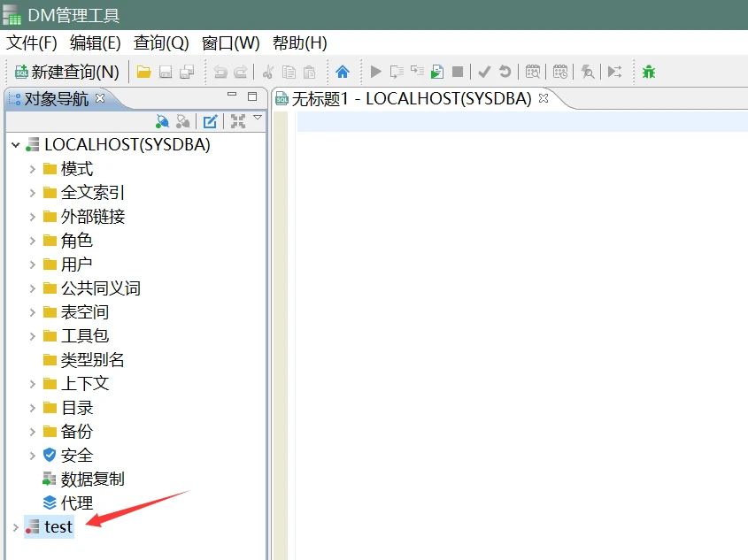Click the rollback arrow icon in toolbar
Image resolution: width=748 pixels, height=560 pixels.
tap(505, 73)
